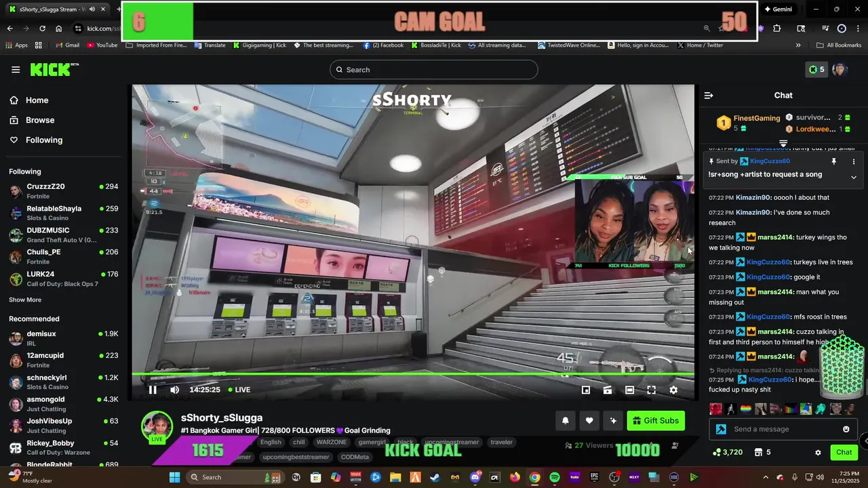
Task: Open Steam from taskbar
Action: [435, 477]
